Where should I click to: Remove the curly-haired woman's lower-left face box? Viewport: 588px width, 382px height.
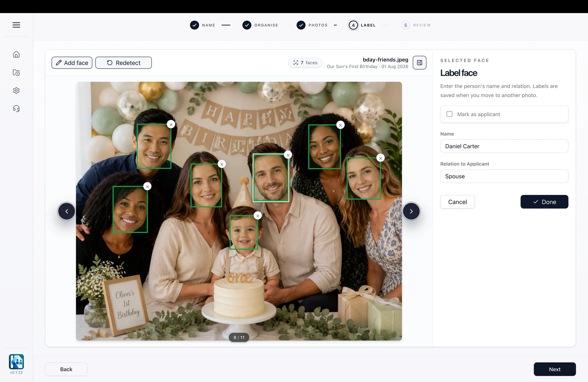(x=147, y=187)
